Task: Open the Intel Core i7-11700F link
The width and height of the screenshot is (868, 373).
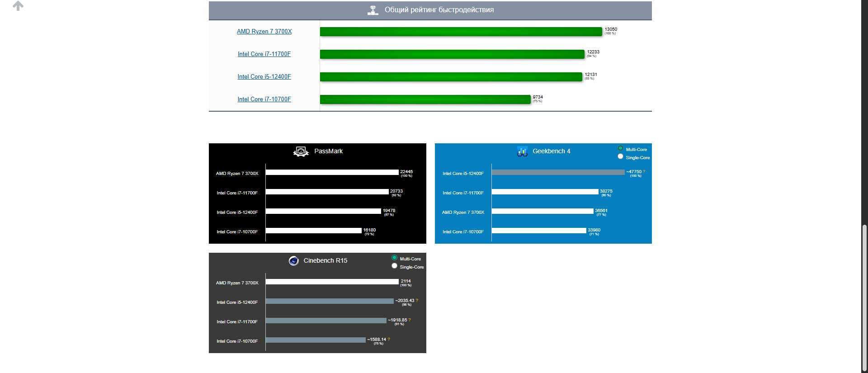Action: pyautogui.click(x=264, y=54)
